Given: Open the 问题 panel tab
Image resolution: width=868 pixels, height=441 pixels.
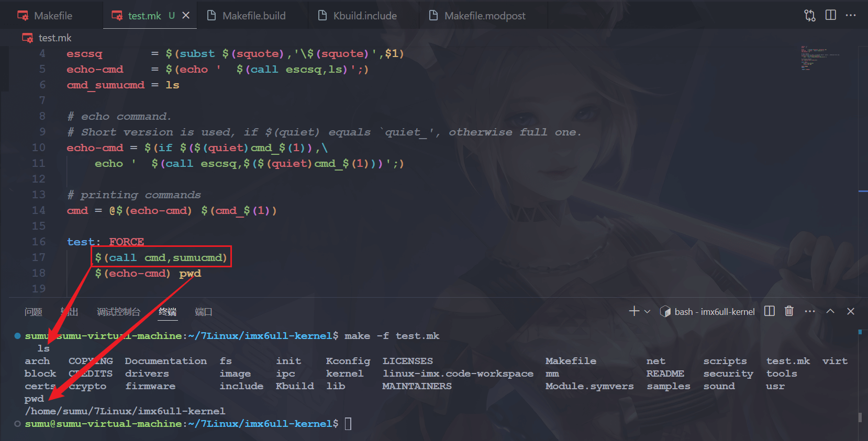Looking at the screenshot, I should [34, 312].
